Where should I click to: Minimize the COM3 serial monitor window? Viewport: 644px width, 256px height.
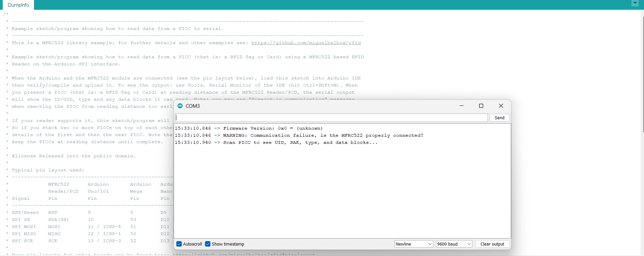462,106
